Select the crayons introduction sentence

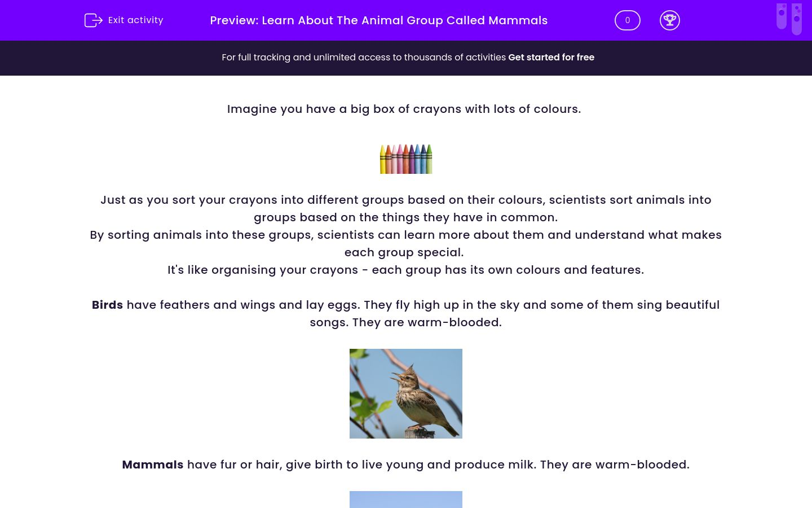click(404, 109)
